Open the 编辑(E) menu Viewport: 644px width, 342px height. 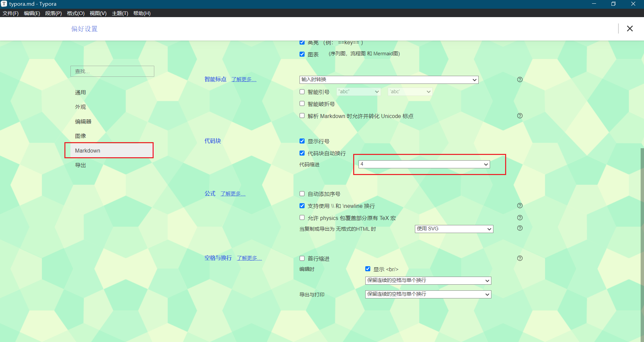(32, 13)
